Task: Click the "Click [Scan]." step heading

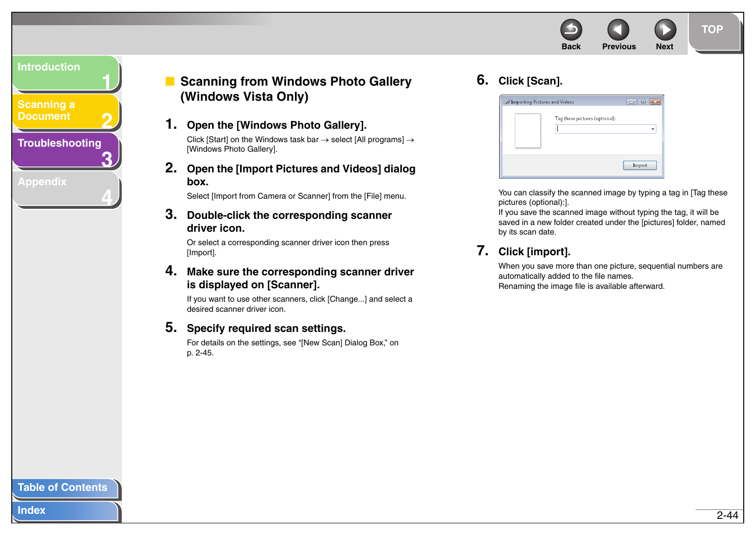Action: (x=530, y=81)
